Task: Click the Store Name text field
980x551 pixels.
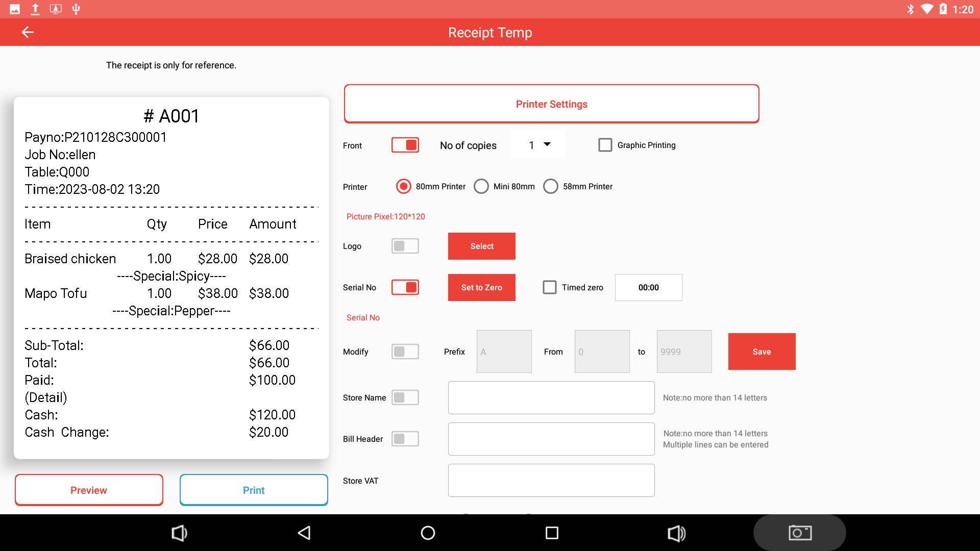Action: click(551, 398)
